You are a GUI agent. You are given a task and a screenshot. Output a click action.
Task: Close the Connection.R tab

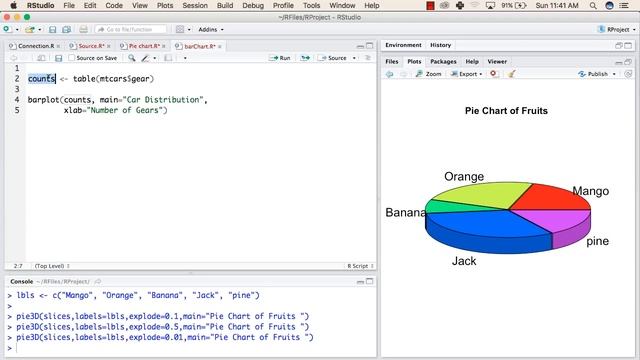(58, 47)
